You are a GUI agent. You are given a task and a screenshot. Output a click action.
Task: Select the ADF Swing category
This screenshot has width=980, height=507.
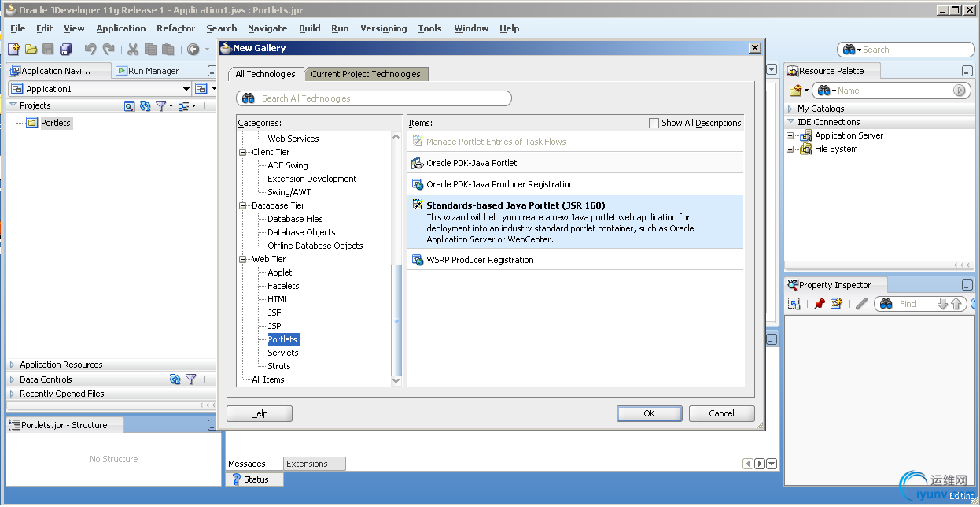click(x=288, y=165)
